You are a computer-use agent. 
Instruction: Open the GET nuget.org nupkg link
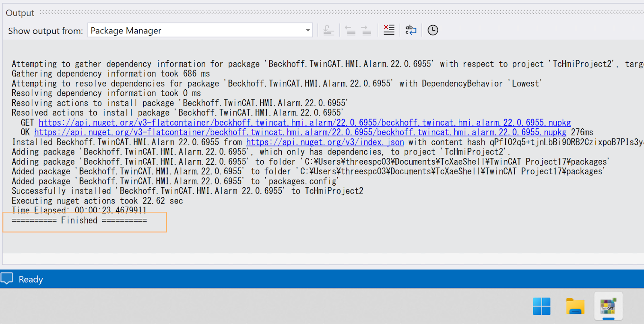pyautogui.click(x=305, y=122)
